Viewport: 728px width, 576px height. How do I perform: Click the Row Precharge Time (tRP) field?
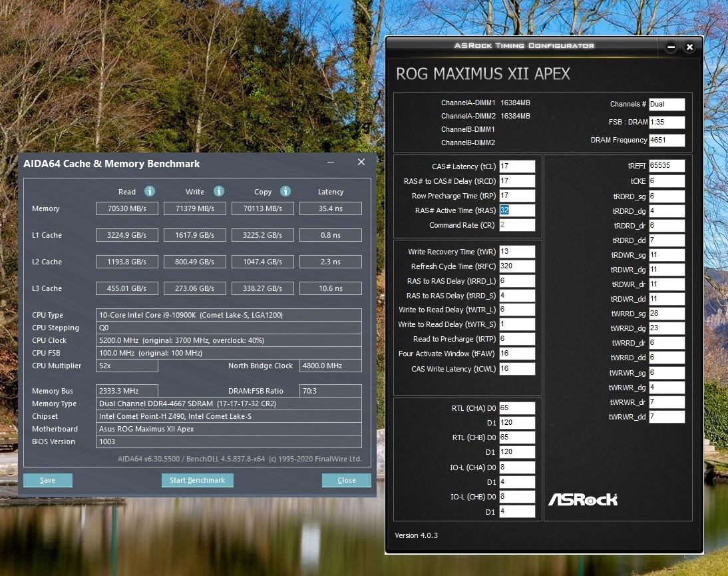point(517,196)
